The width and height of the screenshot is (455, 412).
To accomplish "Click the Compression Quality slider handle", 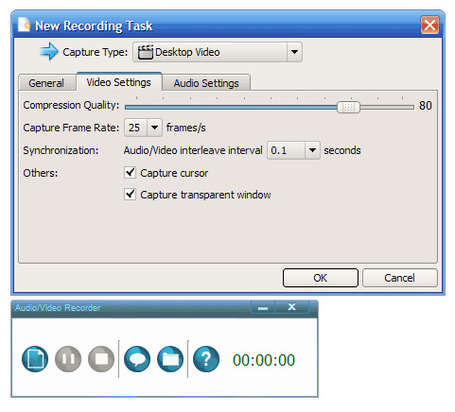I will coord(348,107).
